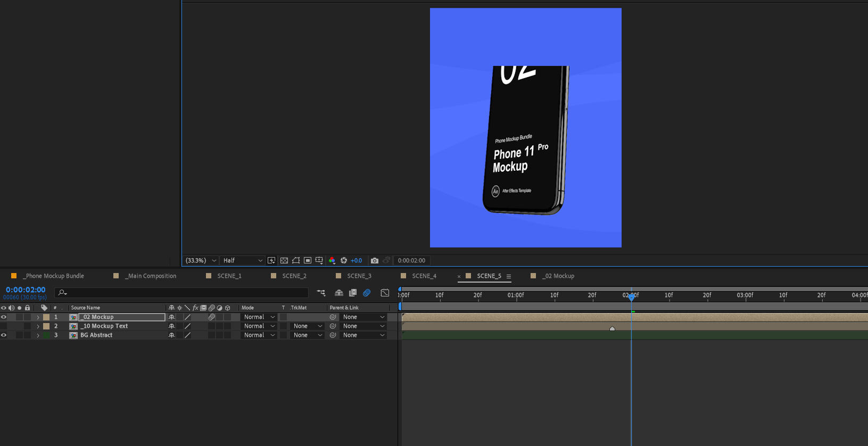
Task: Open the blending Mode dropdown for BG Abstract
Action: pos(259,335)
